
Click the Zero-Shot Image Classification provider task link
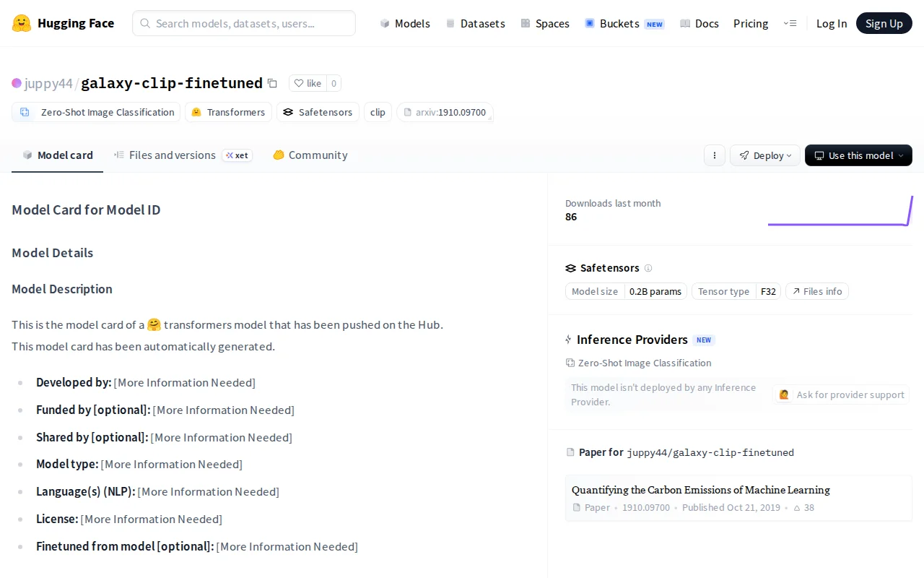click(x=638, y=363)
